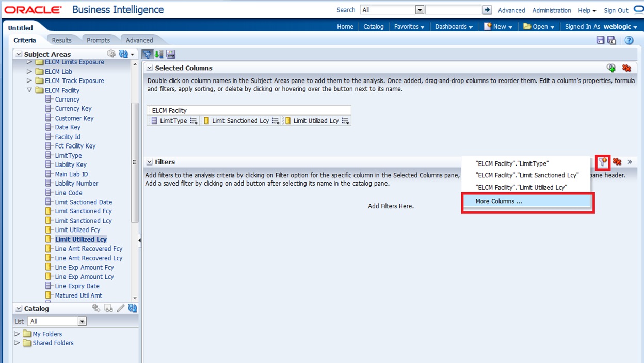Click the search go arrow button
Image resolution: width=644 pixels, height=363 pixels.
pyautogui.click(x=487, y=10)
